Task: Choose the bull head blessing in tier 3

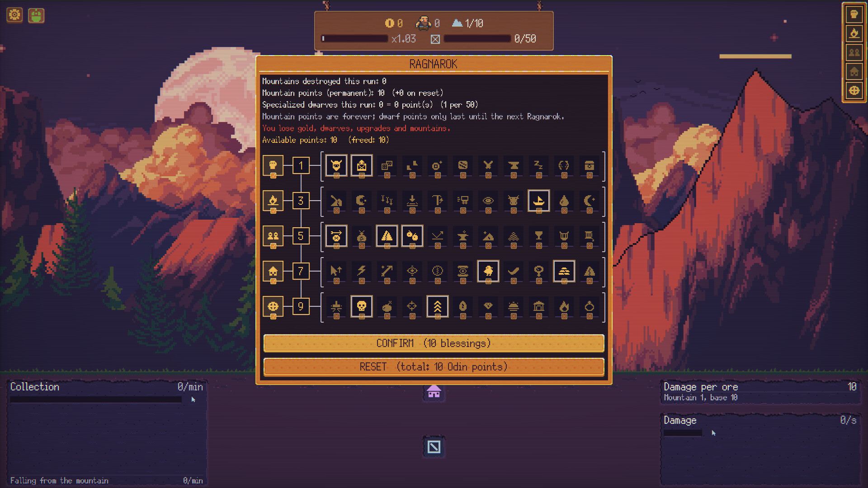Action: pyautogui.click(x=514, y=201)
